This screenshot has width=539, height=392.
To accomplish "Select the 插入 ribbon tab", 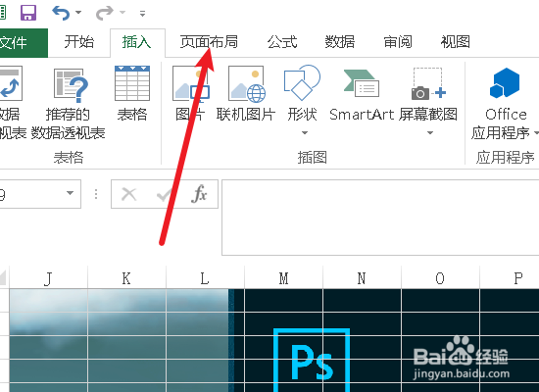I will (137, 43).
